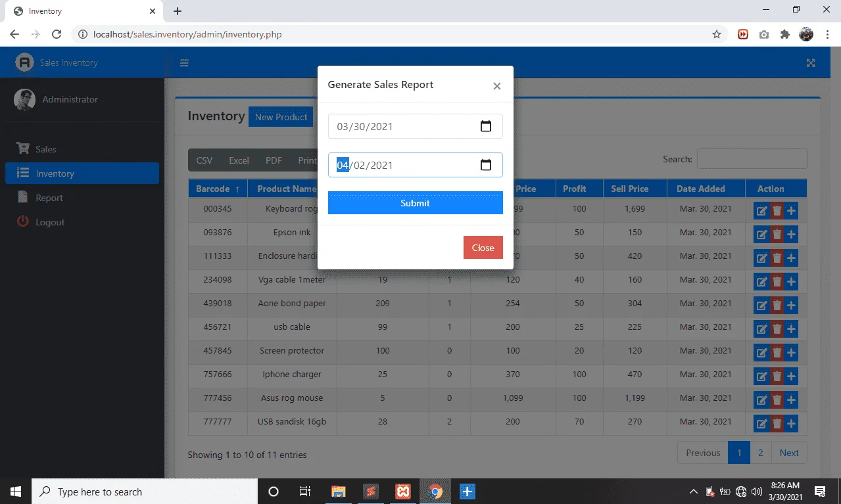This screenshot has width=841, height=504.
Task: Edit the usb cable row
Action: pyautogui.click(x=761, y=329)
